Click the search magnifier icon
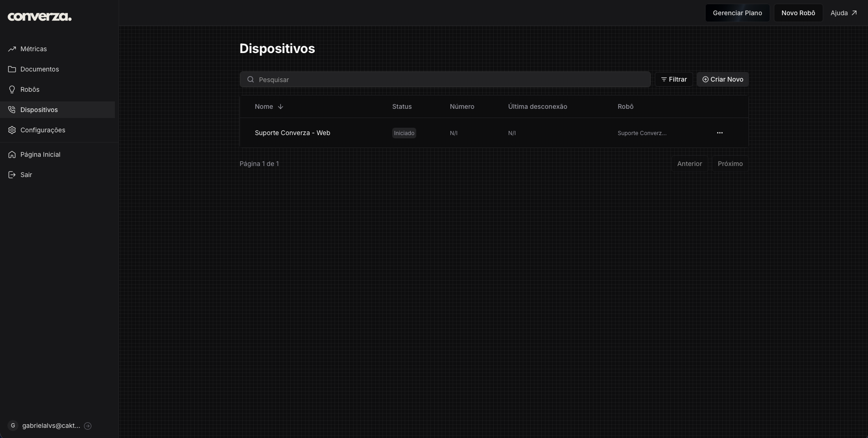Image resolution: width=868 pixels, height=438 pixels. click(251, 79)
